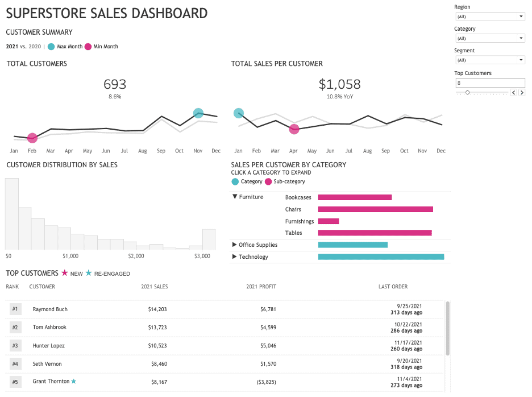Collapse the Furniture category
This screenshot has width=532, height=397.
[x=235, y=197]
